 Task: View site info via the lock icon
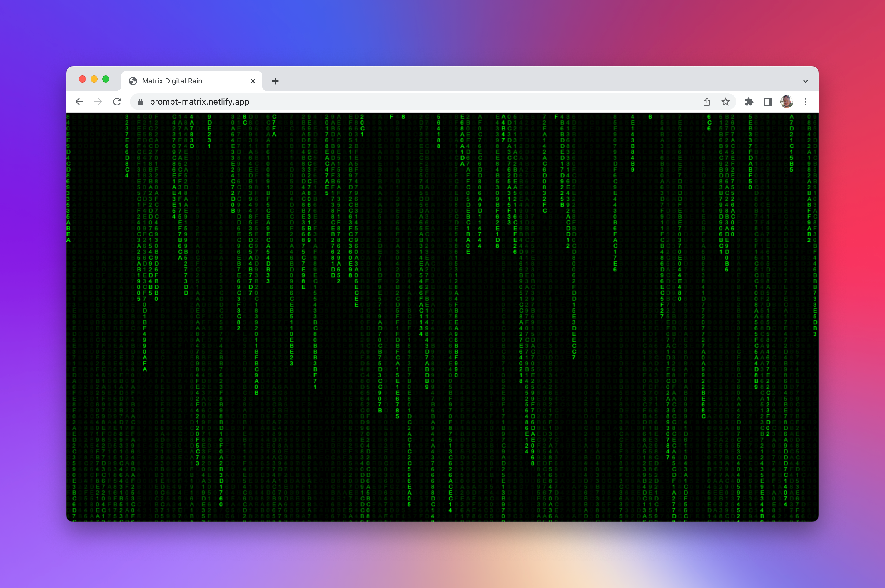tap(140, 102)
